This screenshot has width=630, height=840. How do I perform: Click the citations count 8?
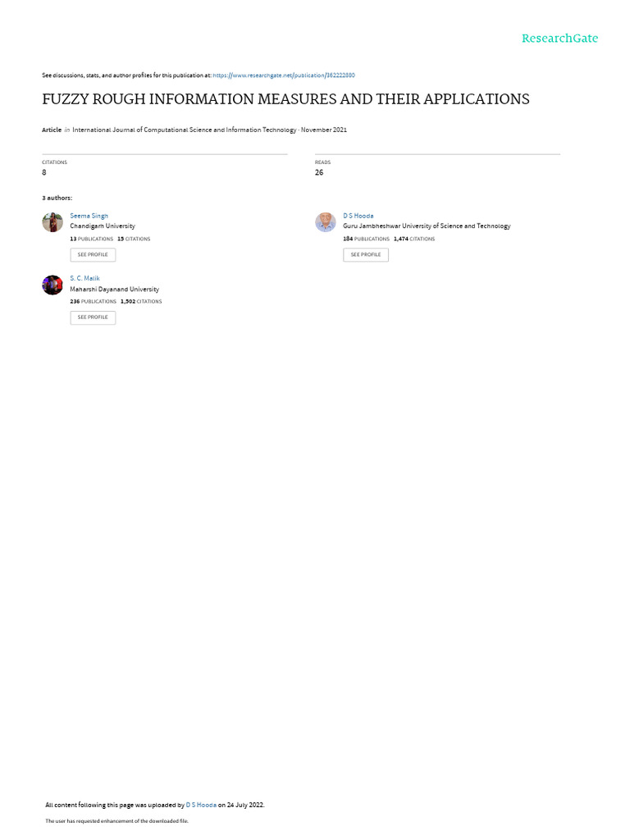(x=44, y=172)
